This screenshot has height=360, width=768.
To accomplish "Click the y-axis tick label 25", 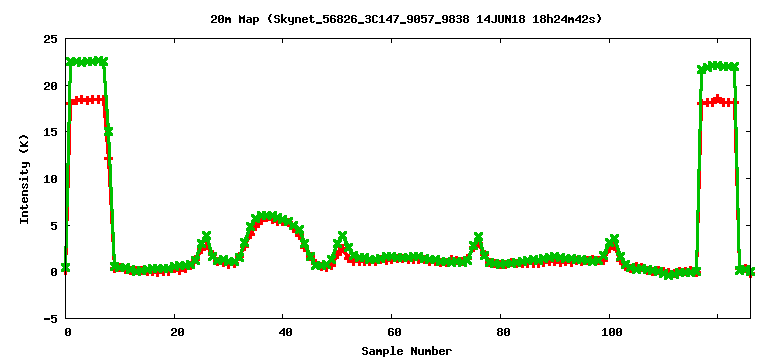I will click(x=50, y=39).
